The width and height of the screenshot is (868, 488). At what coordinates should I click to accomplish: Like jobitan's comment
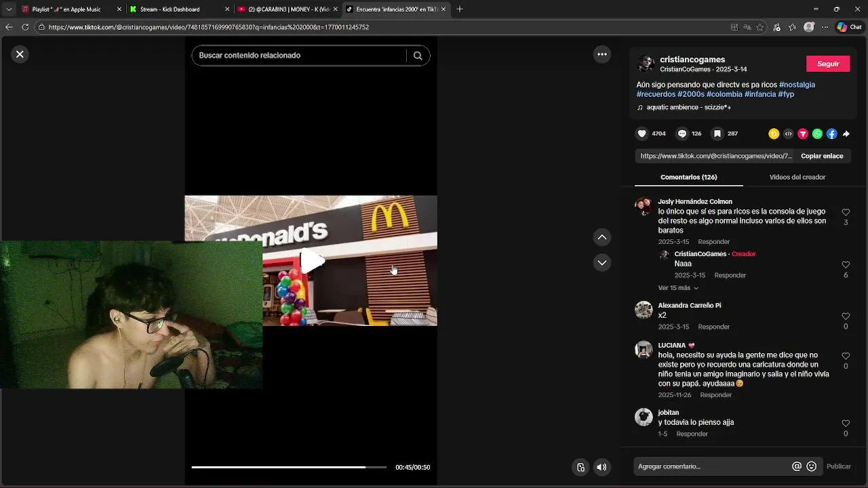tap(846, 424)
